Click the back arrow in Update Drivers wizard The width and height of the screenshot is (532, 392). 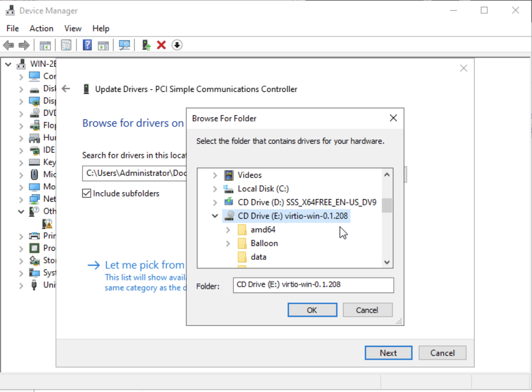[66, 89]
